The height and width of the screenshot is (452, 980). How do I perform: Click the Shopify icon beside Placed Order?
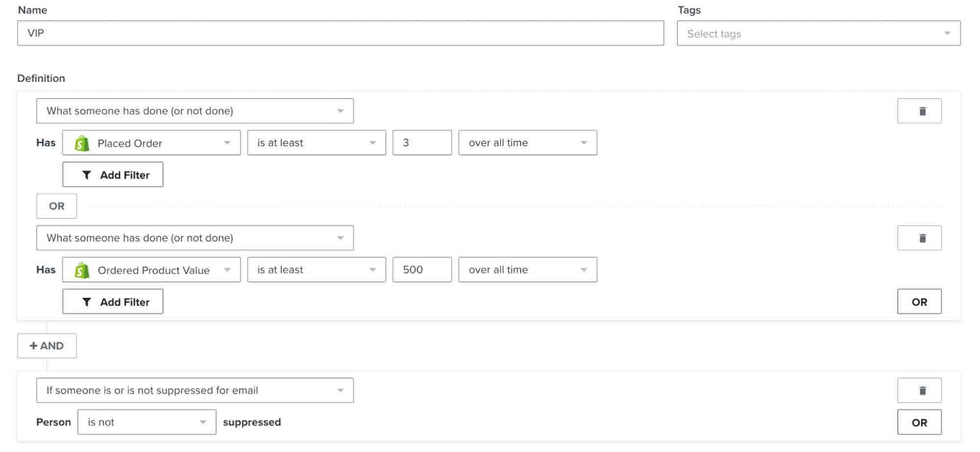(x=82, y=143)
